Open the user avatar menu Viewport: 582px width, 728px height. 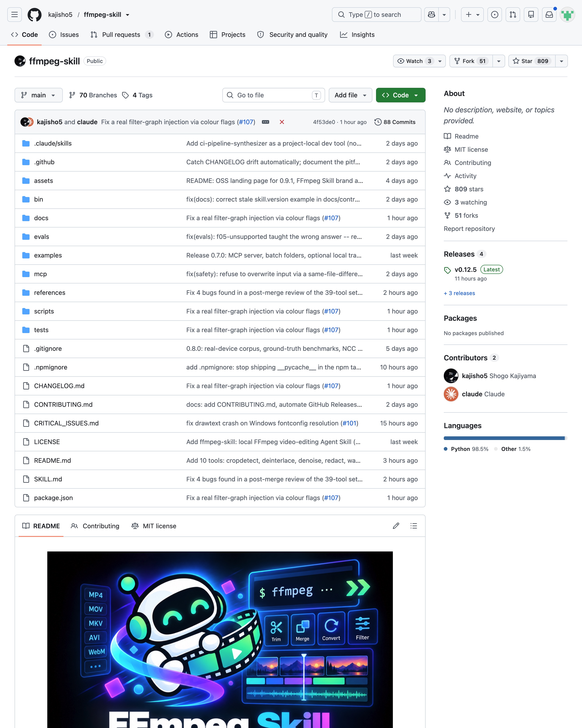point(567,15)
